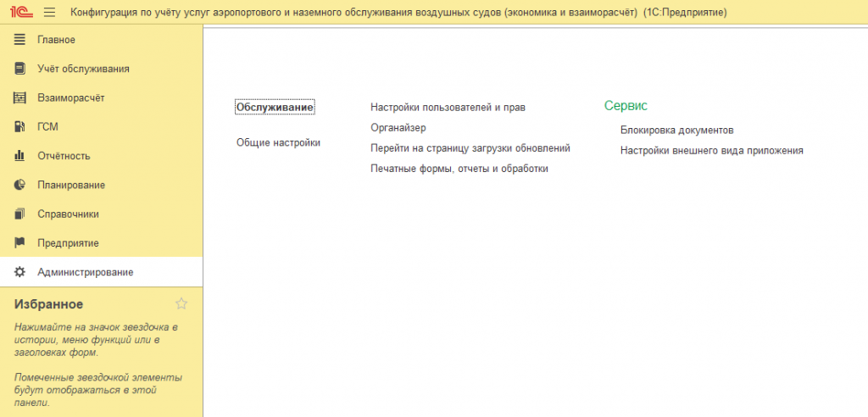Click the Избранное panel title
Image resolution: width=868 pixels, height=417 pixels.
[48, 303]
